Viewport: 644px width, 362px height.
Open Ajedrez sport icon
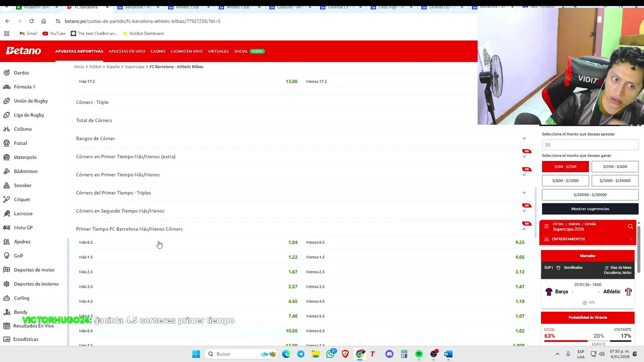point(7,241)
